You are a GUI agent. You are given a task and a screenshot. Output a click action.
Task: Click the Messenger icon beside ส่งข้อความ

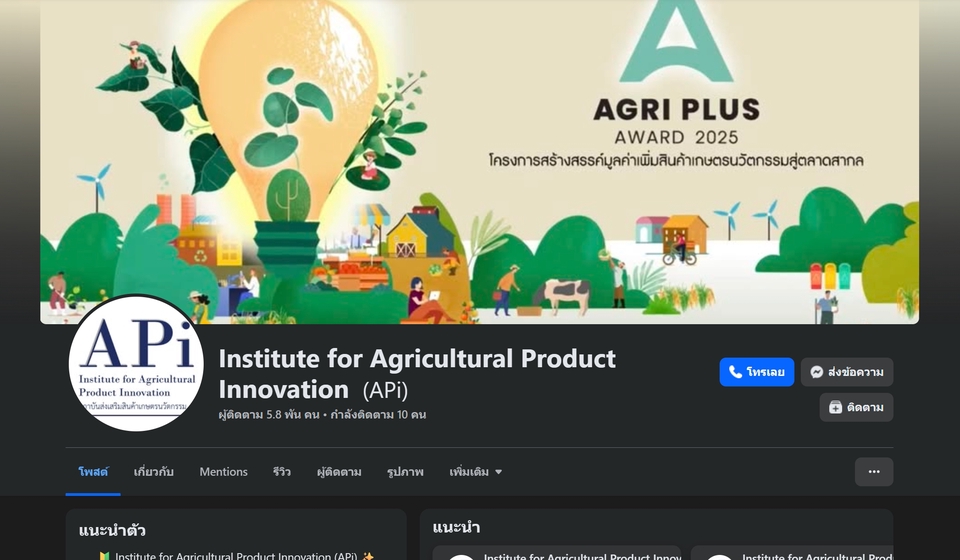pyautogui.click(x=816, y=372)
